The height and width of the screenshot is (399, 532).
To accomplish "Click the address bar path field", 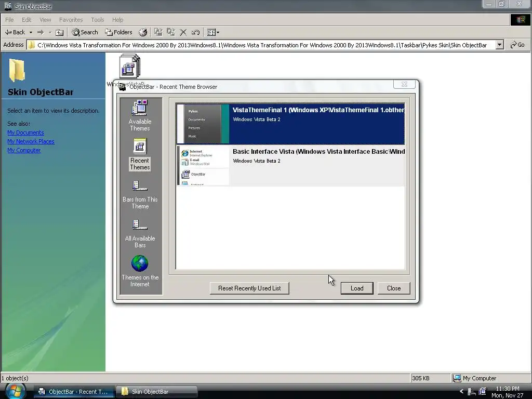I will coord(261,45).
